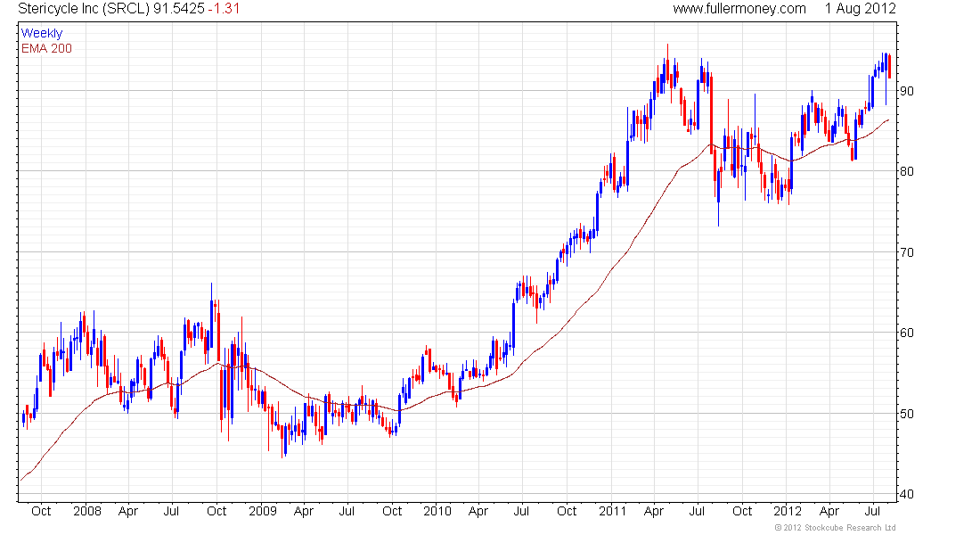Click the Apr label following 2011
The image size is (980, 535).
pyautogui.click(x=654, y=511)
